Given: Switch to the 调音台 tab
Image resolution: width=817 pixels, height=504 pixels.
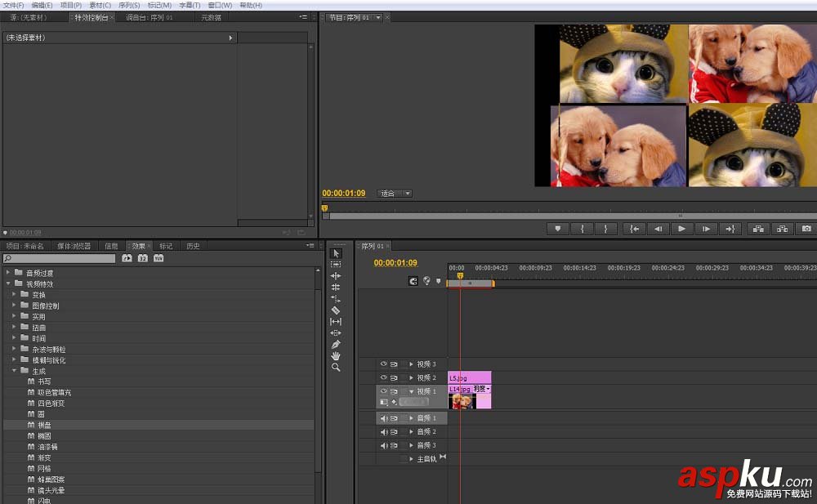Looking at the screenshot, I should [150, 17].
